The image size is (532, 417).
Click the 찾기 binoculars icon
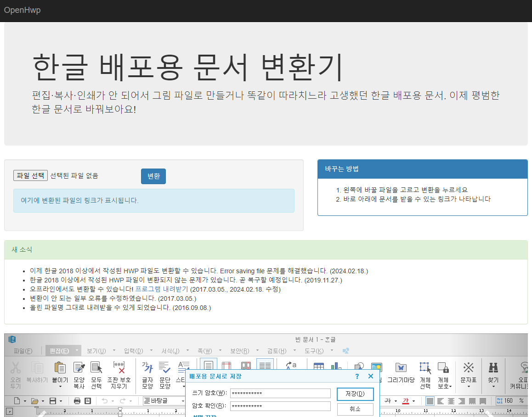click(x=493, y=367)
